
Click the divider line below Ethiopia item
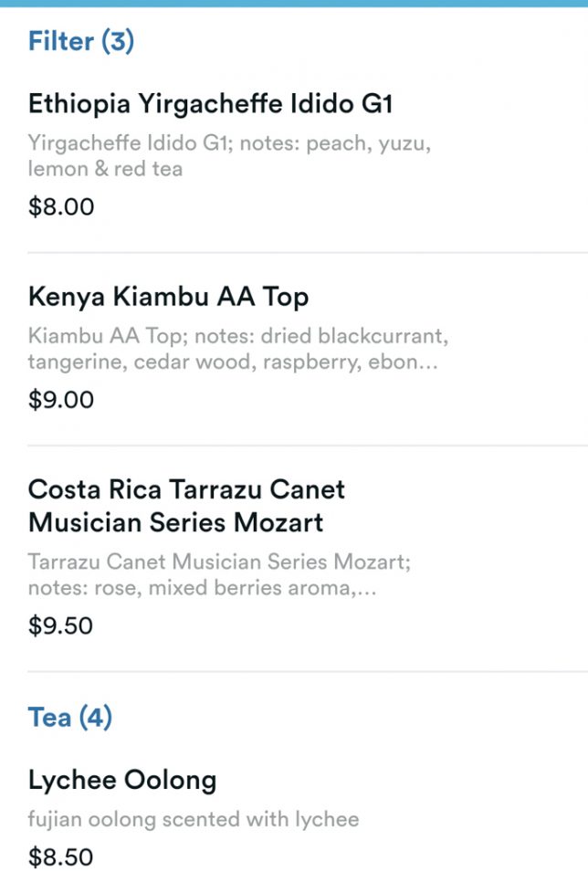[307, 253]
